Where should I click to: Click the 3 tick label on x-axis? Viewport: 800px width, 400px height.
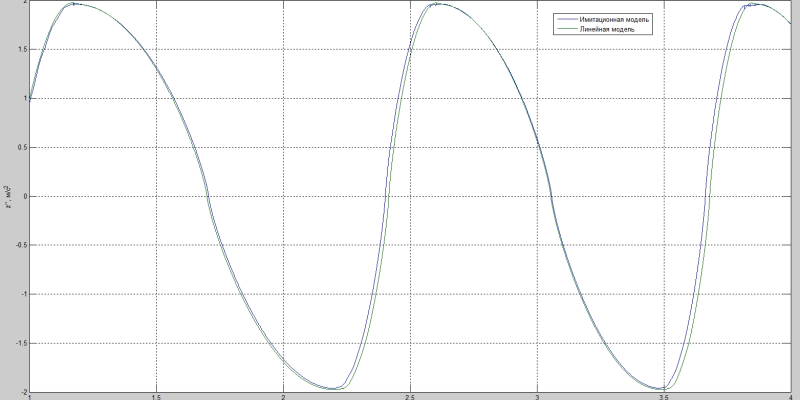(x=537, y=396)
